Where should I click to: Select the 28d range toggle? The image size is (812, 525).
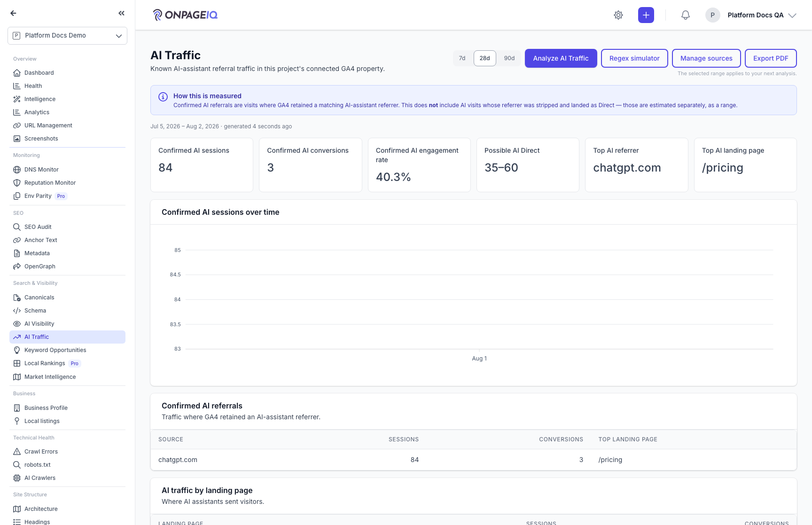[485, 58]
